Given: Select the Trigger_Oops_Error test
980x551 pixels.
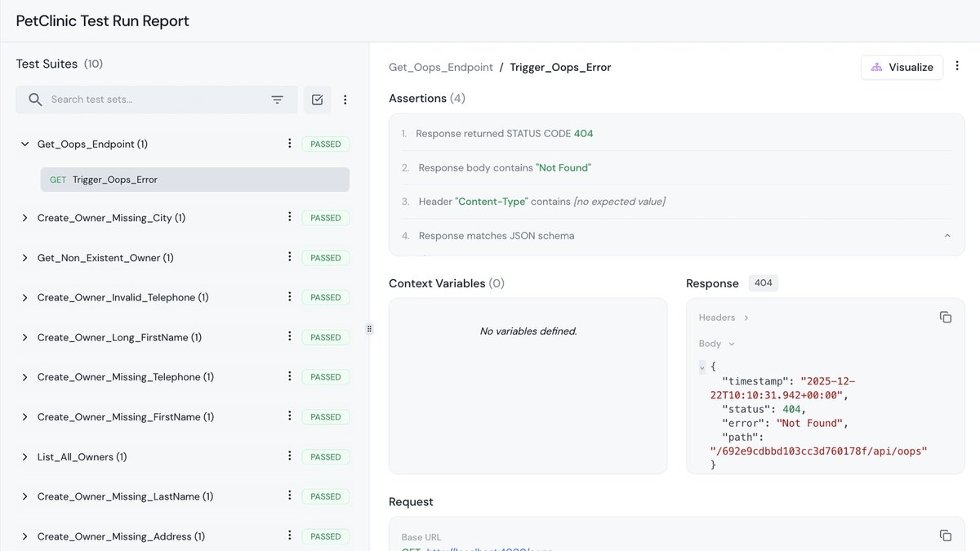Looking at the screenshot, I should coord(195,180).
